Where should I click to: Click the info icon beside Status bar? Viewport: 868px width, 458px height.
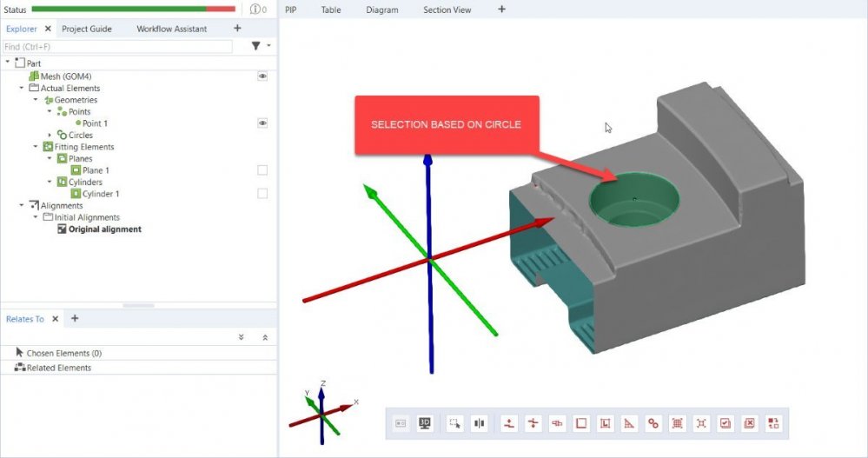[256, 10]
